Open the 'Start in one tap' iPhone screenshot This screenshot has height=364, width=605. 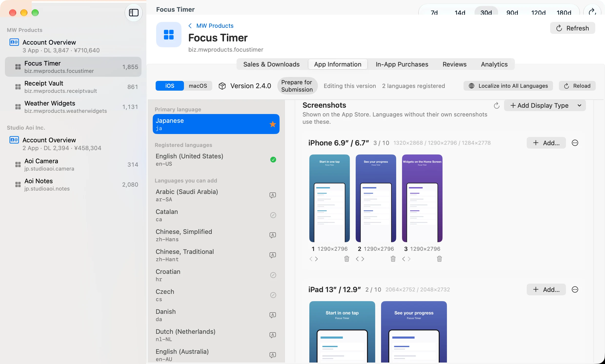click(x=330, y=198)
